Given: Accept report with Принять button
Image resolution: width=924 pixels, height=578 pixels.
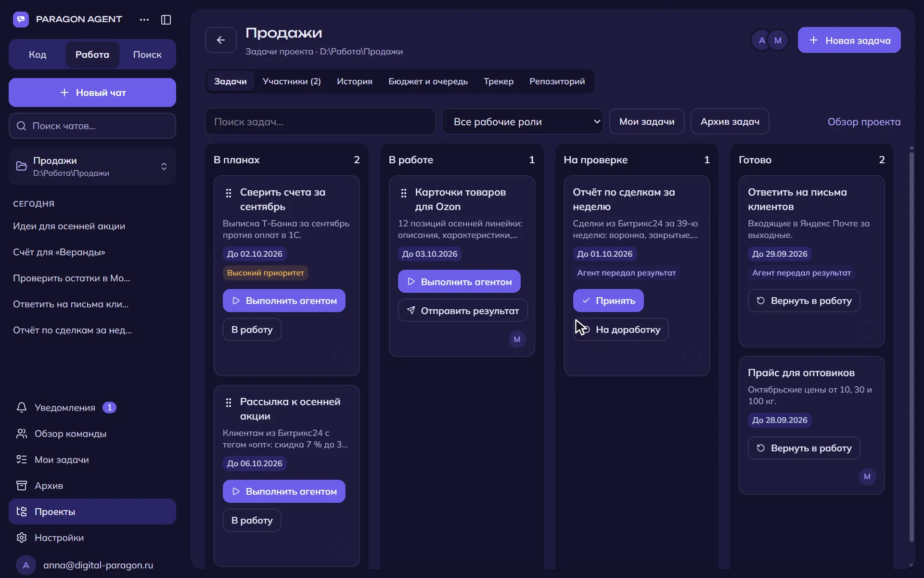Looking at the screenshot, I should click(x=608, y=301).
